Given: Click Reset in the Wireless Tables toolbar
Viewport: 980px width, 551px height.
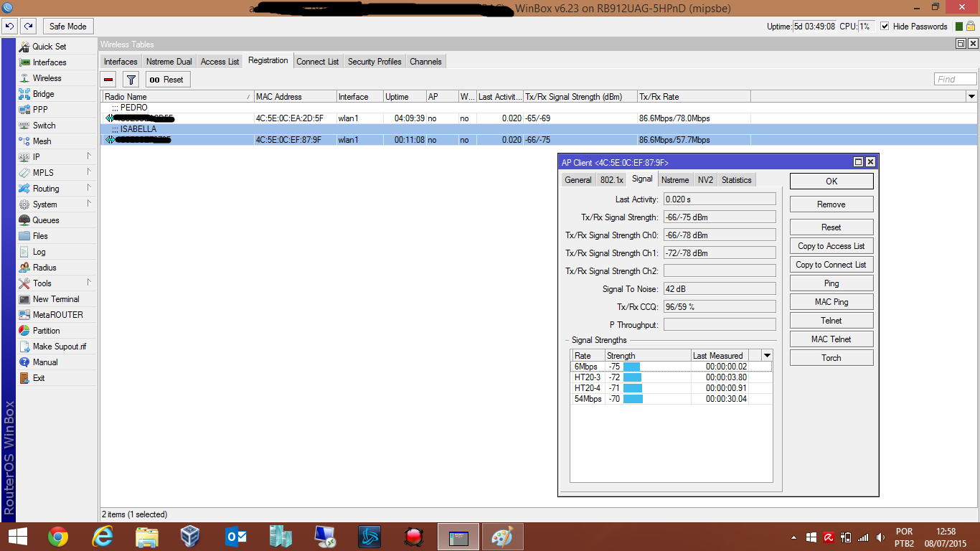Looking at the screenshot, I should tap(168, 80).
